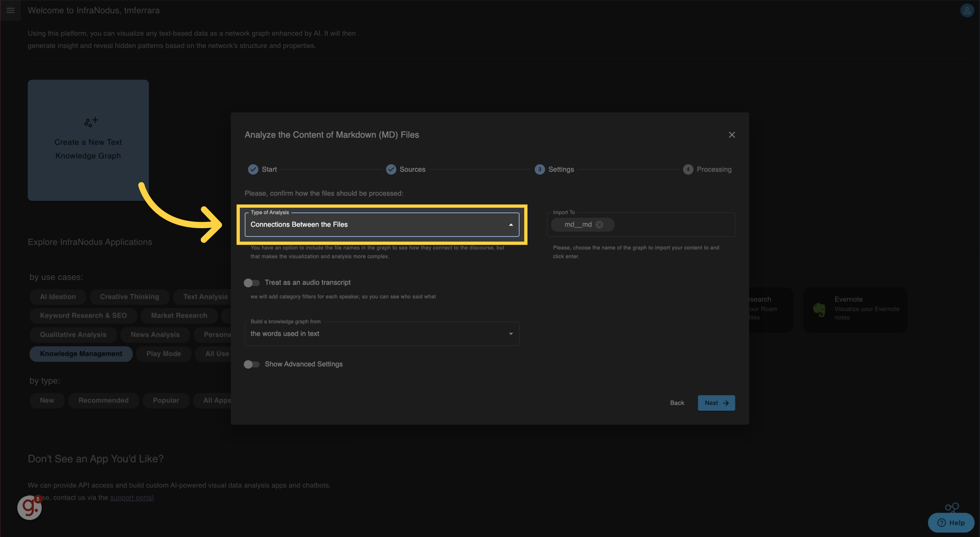Select the Settings step number 3
The image size is (980, 537).
[540, 169]
